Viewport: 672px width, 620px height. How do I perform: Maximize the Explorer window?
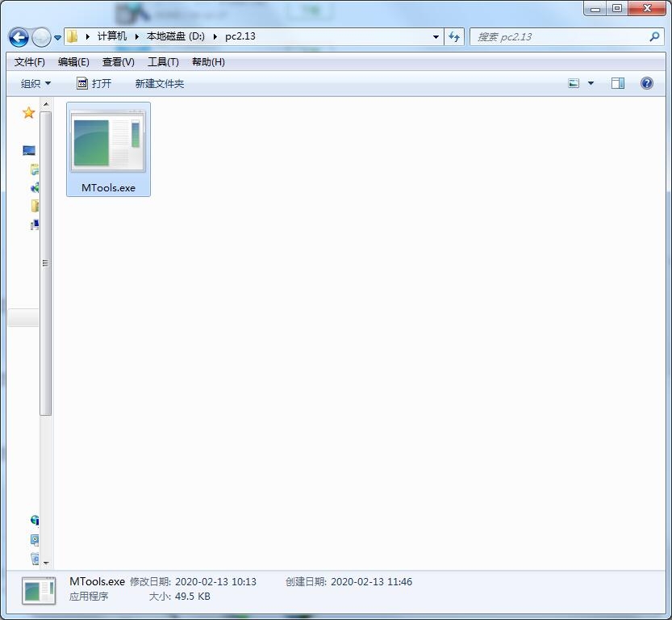click(x=617, y=9)
